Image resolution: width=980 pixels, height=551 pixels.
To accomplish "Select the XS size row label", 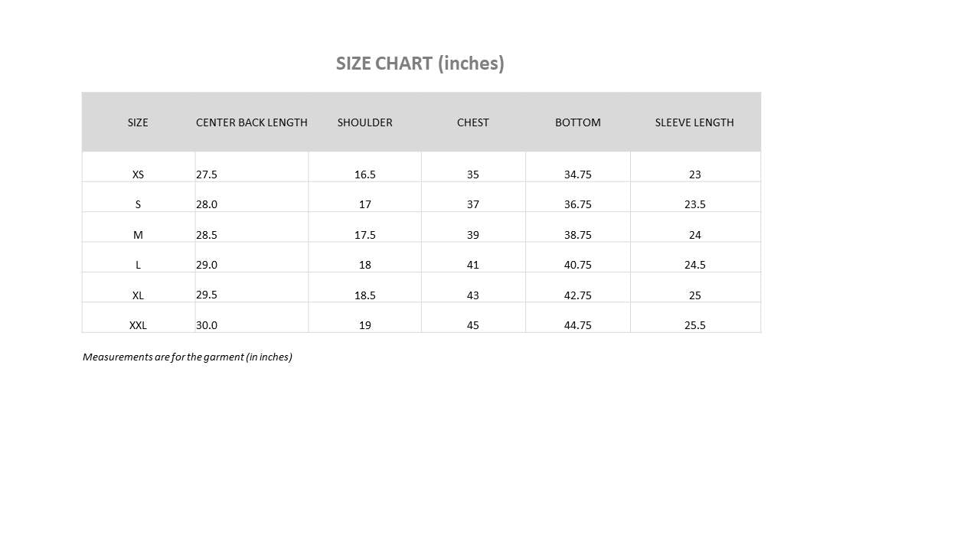I will 138,174.
